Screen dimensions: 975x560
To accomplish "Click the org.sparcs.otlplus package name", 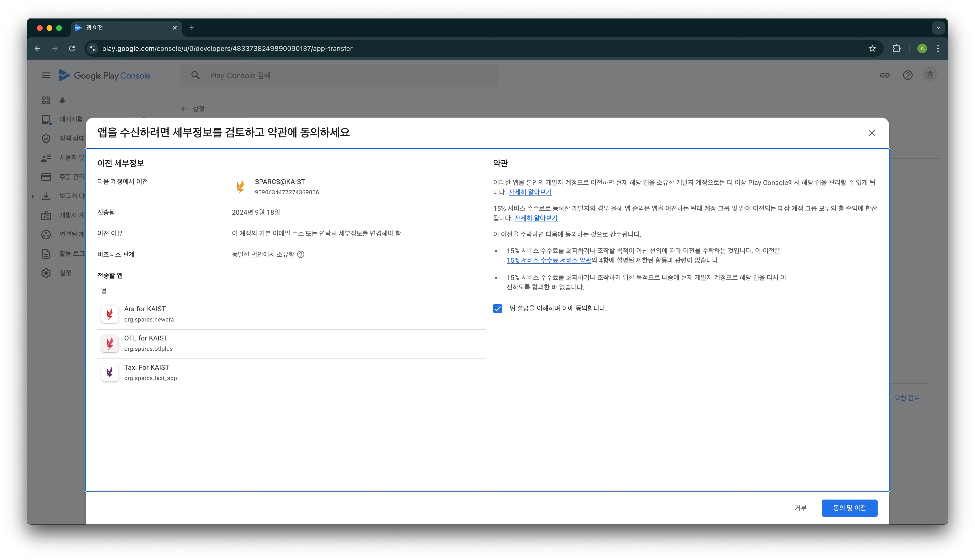I will (149, 349).
